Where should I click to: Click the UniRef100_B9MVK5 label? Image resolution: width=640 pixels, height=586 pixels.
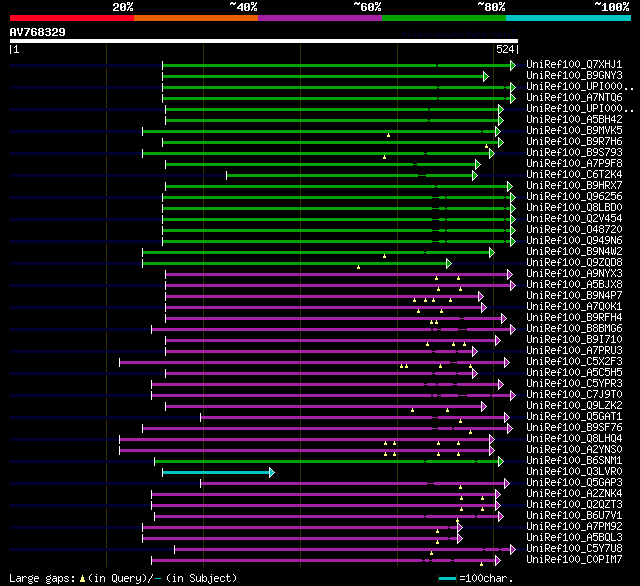coord(574,130)
